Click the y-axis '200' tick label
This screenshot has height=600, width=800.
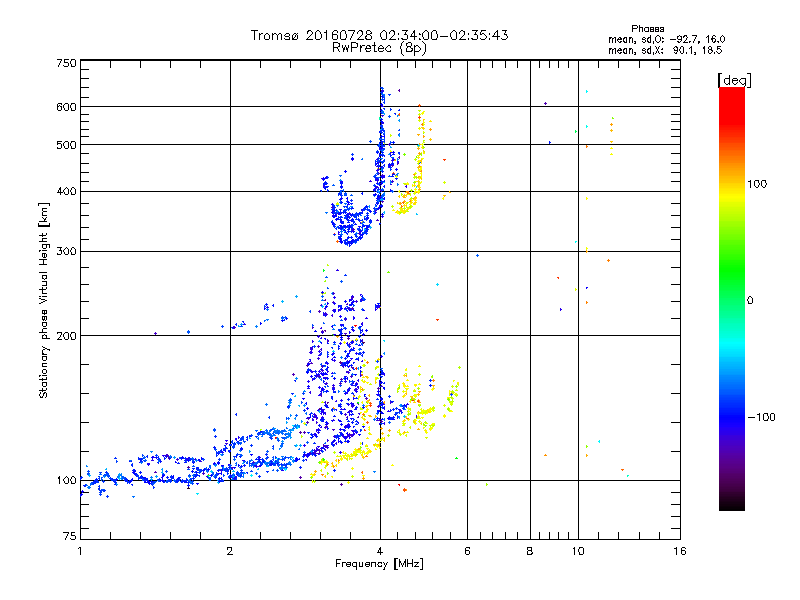point(66,336)
